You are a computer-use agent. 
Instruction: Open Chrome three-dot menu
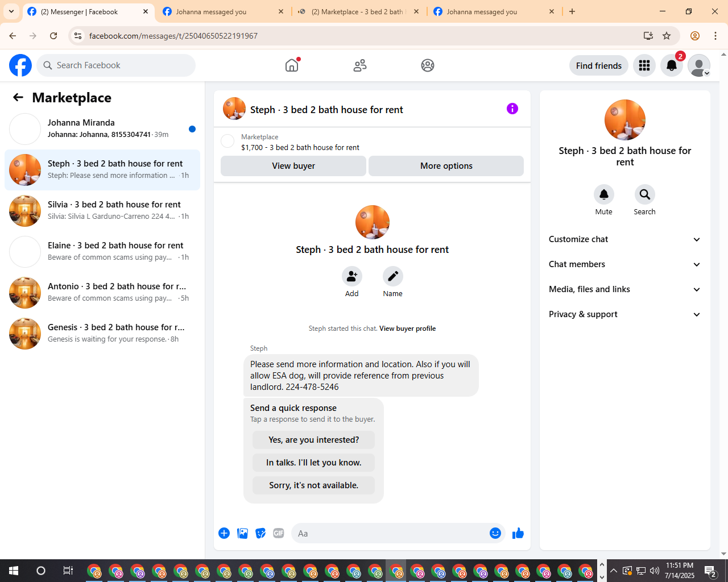715,36
